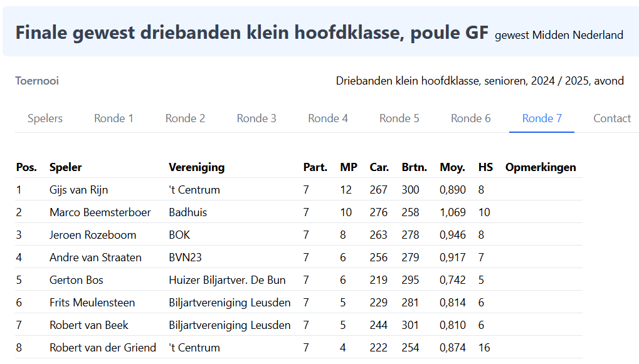This screenshot has width=639, height=364.
Task: Click the Moy. column header
Action: [452, 167]
